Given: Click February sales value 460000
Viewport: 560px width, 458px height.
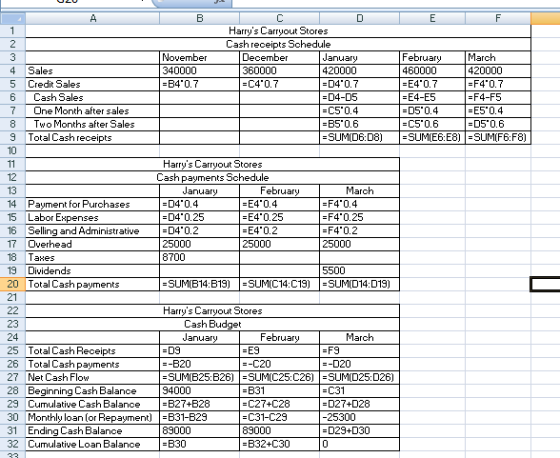Looking at the screenshot, I should coord(432,71).
